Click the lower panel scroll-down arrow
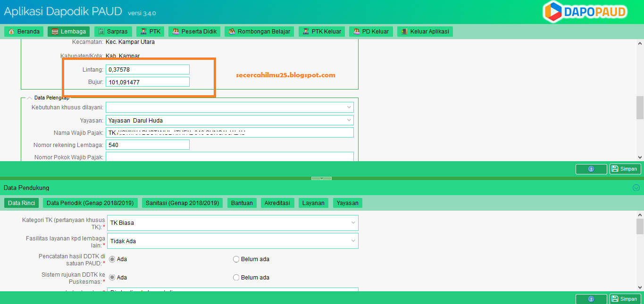 (640, 287)
